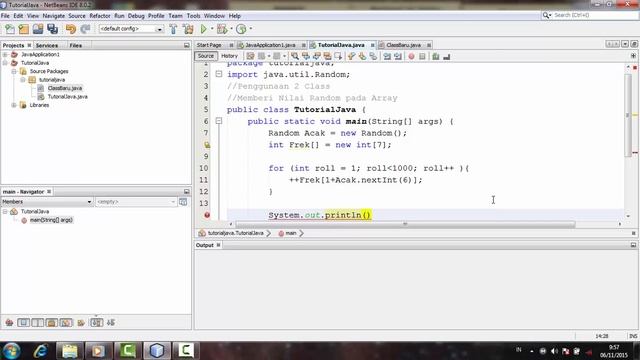Image resolution: width=640 pixels, height=360 pixels.
Task: Click the Shift Line Right icon
Action: click(x=398, y=56)
